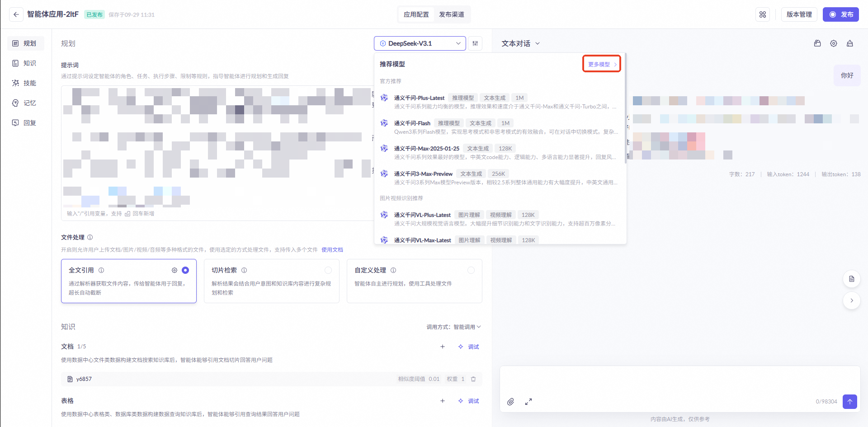
Task: Switch to the 发布渠道 tab
Action: coord(452,14)
